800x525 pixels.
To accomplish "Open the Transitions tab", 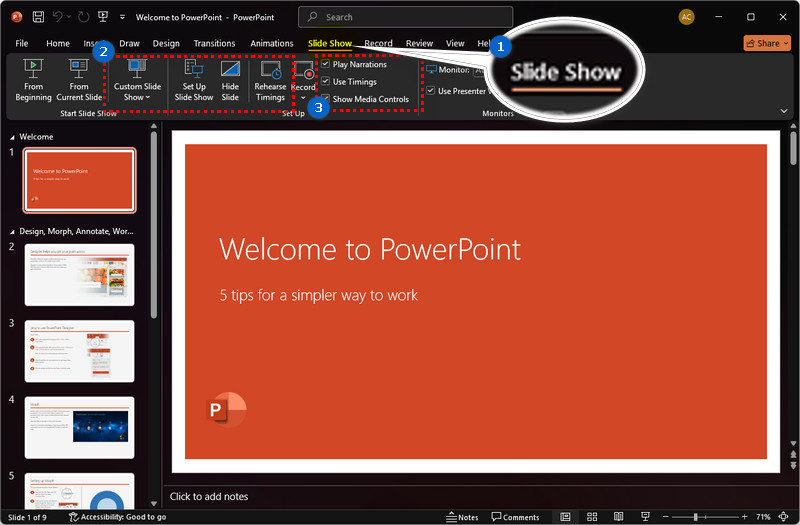I will 214,43.
